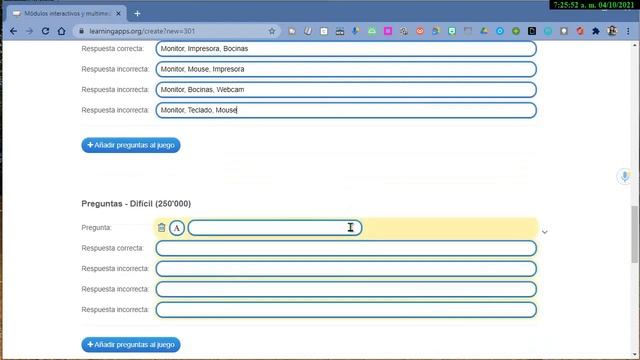The height and width of the screenshot is (360, 640).
Task: Click the green circle plus extension icon
Action: tap(516, 31)
